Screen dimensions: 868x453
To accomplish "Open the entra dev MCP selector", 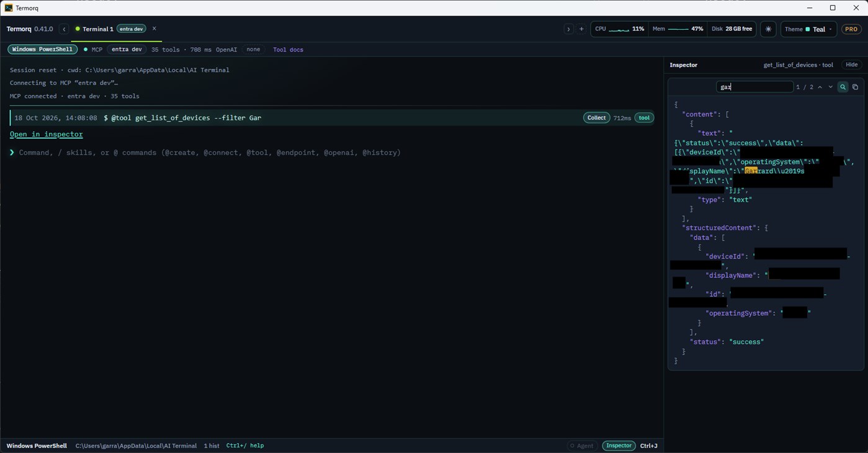I will coord(127,50).
